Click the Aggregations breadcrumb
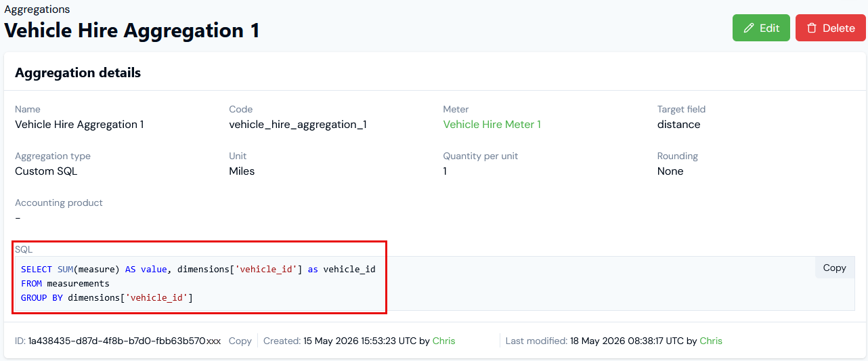This screenshot has width=868, height=361. 37,9
